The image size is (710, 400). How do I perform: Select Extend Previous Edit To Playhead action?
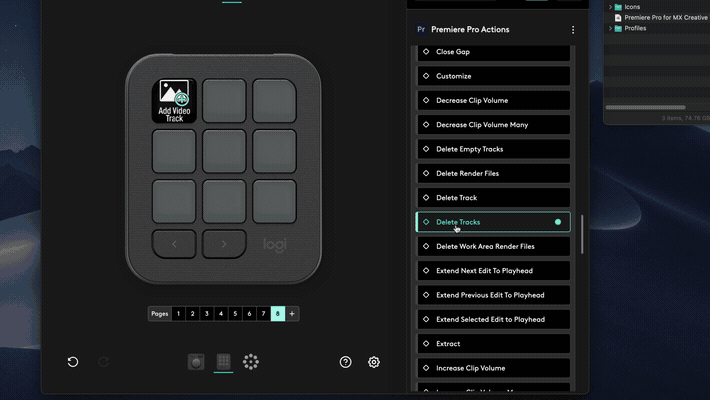coord(494,295)
